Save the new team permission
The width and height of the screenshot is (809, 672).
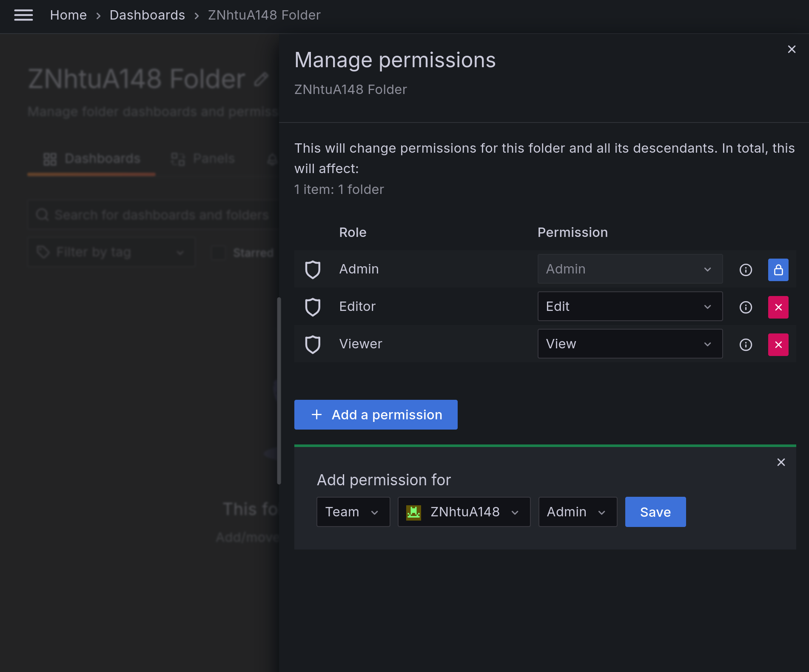coord(655,512)
